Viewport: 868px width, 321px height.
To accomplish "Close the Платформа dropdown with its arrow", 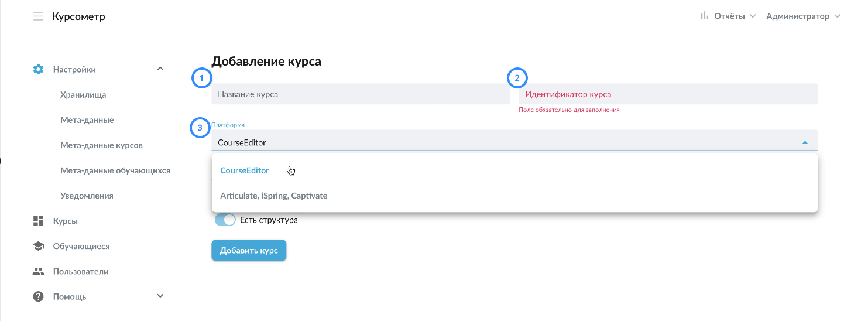I will (x=805, y=142).
